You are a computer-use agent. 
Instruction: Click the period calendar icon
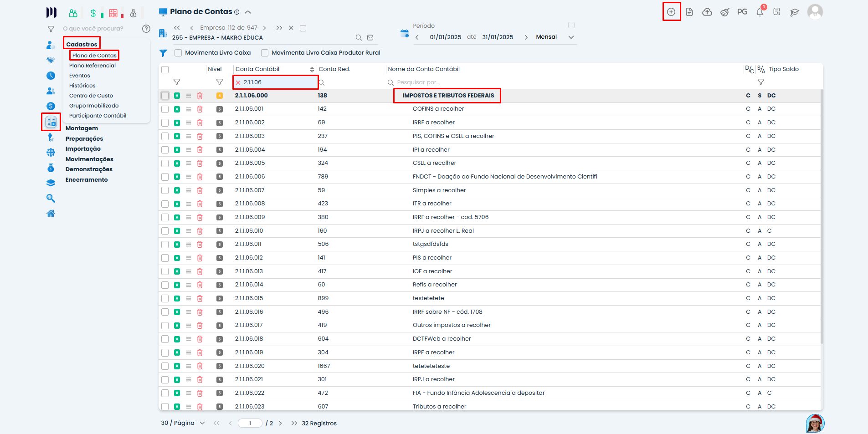(x=404, y=33)
